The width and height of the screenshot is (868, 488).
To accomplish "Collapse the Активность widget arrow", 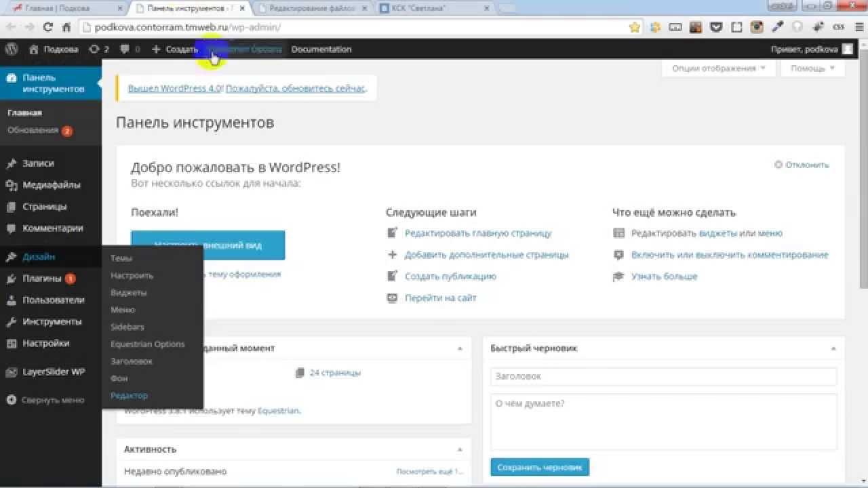I will point(460,449).
